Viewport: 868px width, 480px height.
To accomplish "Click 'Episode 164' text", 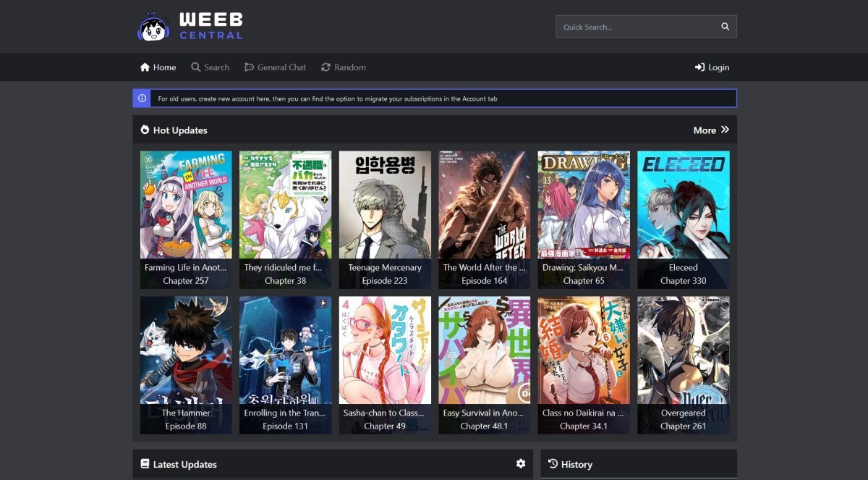I will click(x=485, y=281).
